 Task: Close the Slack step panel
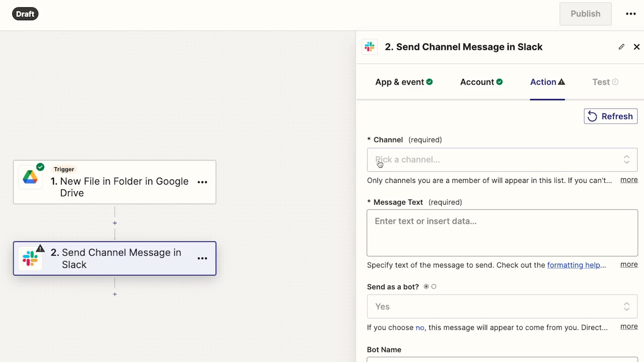pyautogui.click(x=637, y=47)
